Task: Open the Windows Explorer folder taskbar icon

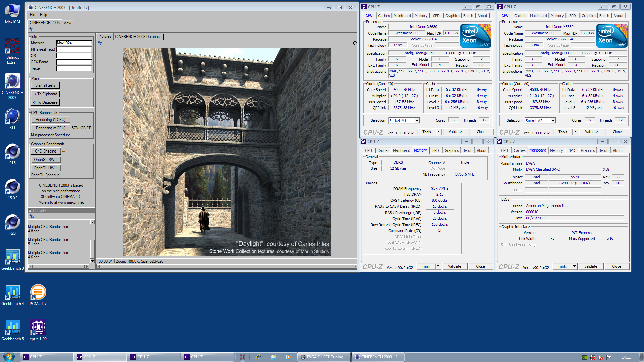Action: point(273,357)
